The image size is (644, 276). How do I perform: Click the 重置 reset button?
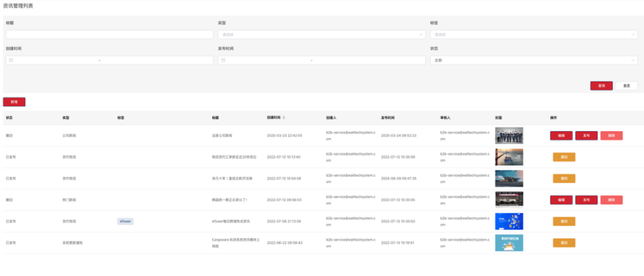click(627, 86)
